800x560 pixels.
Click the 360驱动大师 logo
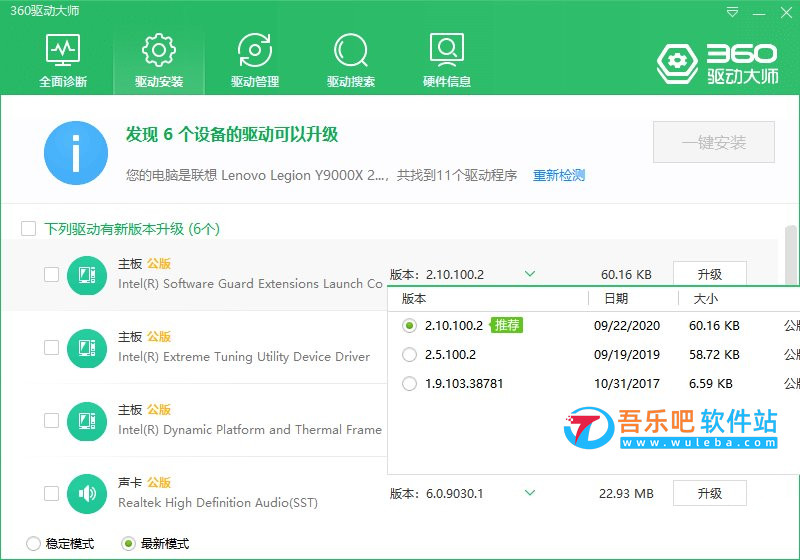(x=717, y=64)
